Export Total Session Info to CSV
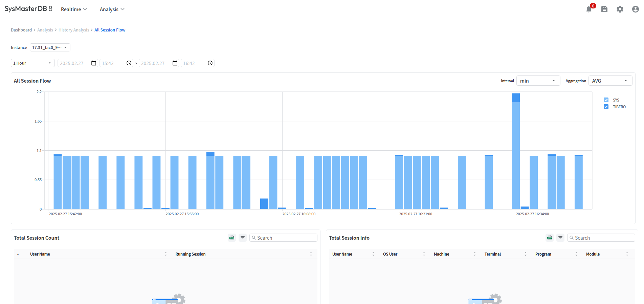Image resolution: width=644 pixels, height=304 pixels. [x=550, y=238]
